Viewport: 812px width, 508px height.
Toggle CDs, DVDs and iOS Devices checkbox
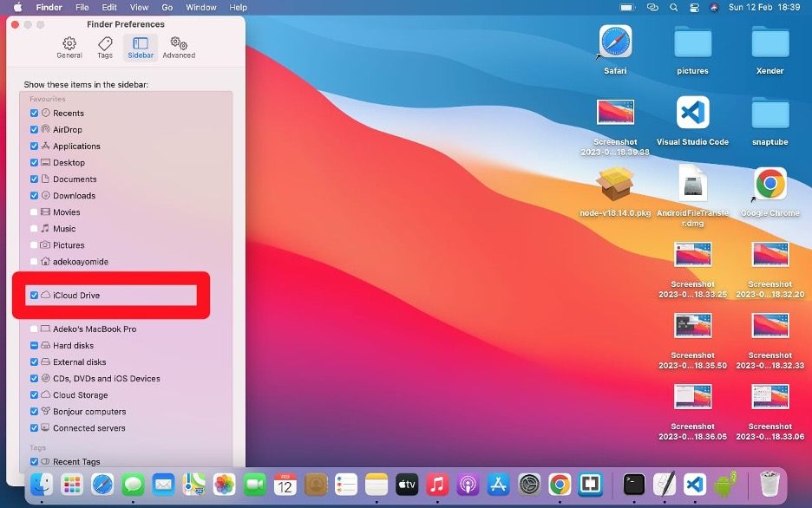point(34,379)
